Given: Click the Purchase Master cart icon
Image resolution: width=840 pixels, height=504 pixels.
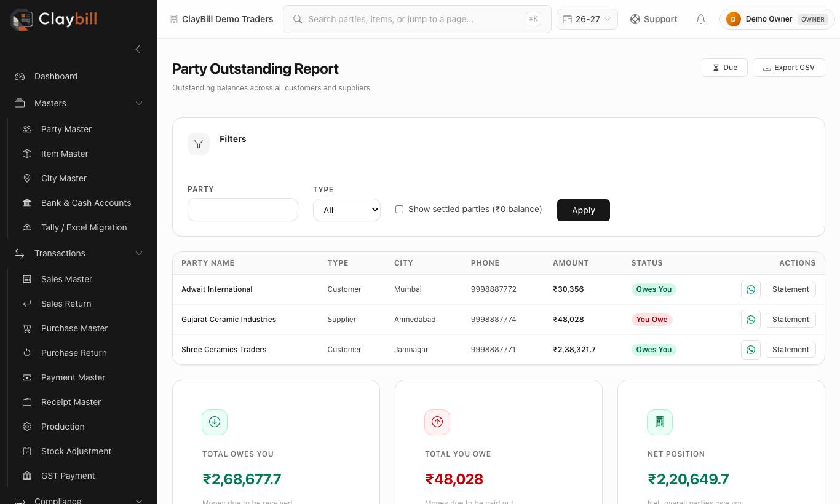Looking at the screenshot, I should [27, 328].
